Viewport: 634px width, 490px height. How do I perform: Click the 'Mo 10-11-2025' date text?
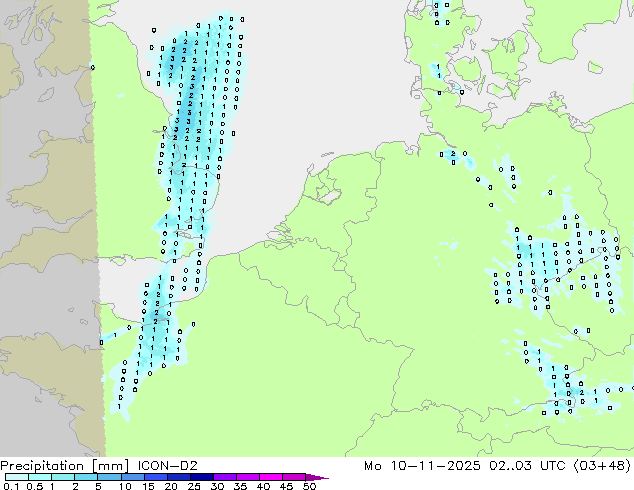click(422, 466)
